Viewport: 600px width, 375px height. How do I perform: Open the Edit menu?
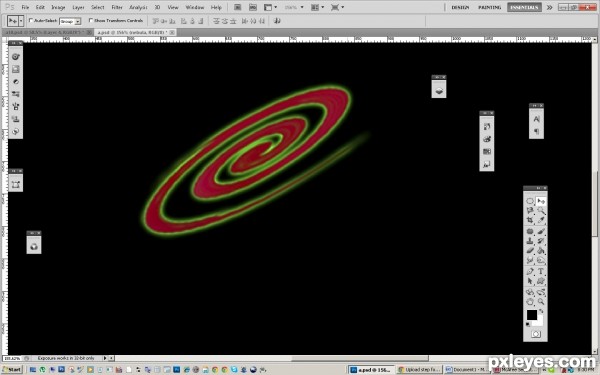click(x=40, y=7)
